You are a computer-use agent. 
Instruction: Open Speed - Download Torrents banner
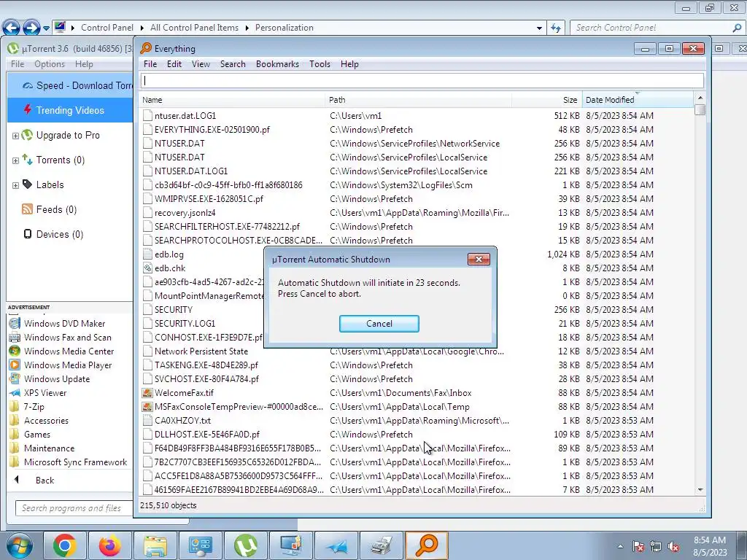tap(69, 86)
